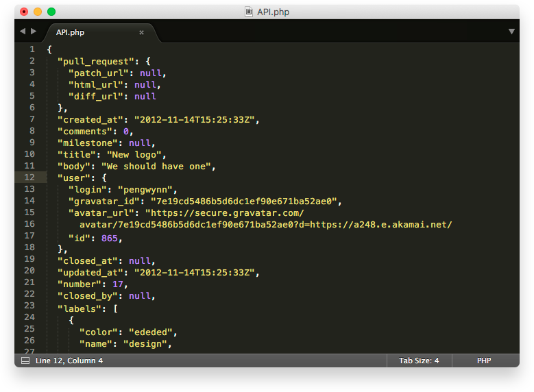Click the akamai.net URL continuation line

(x=266, y=225)
